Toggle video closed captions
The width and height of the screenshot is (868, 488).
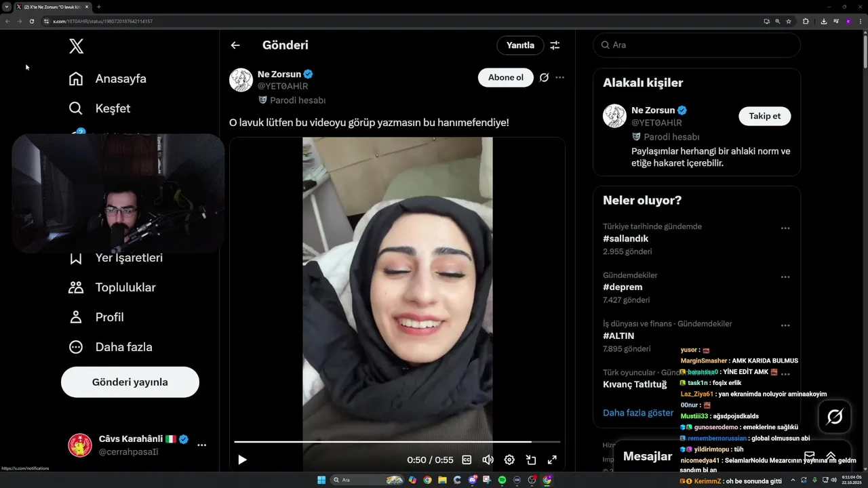467,460
